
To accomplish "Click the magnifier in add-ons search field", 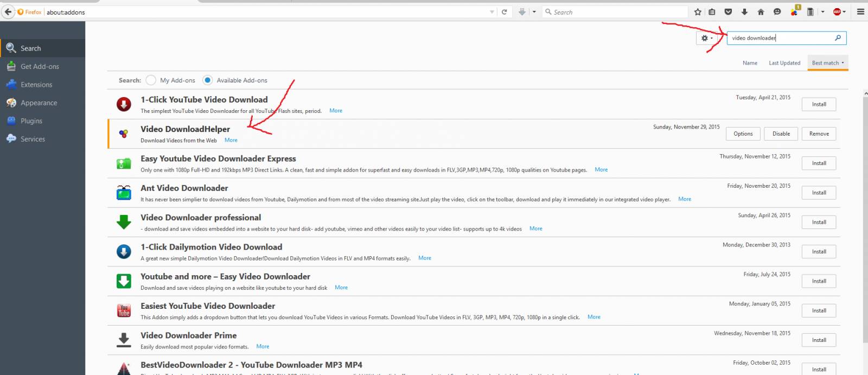I will click(x=838, y=38).
